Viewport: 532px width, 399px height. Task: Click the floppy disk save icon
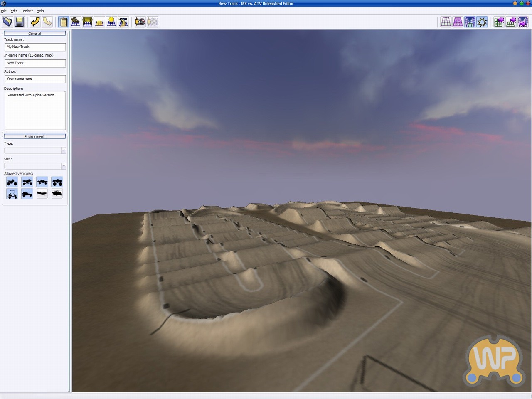pos(20,22)
